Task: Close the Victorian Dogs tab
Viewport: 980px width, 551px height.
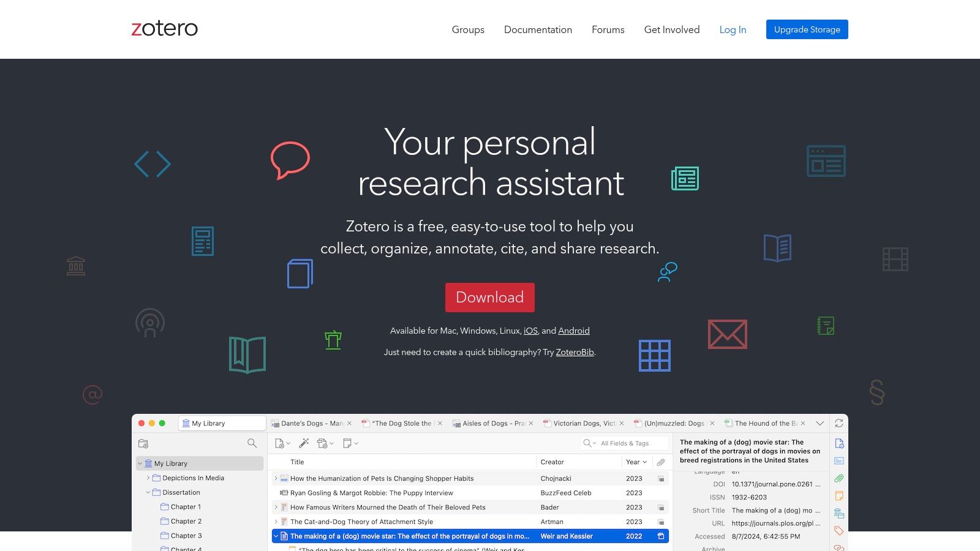Action: (x=622, y=423)
